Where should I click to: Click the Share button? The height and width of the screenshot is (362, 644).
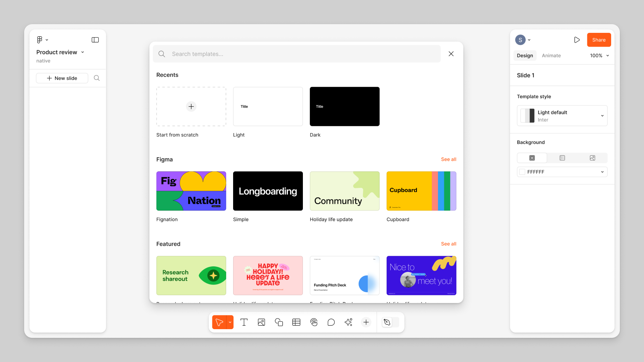click(x=598, y=40)
